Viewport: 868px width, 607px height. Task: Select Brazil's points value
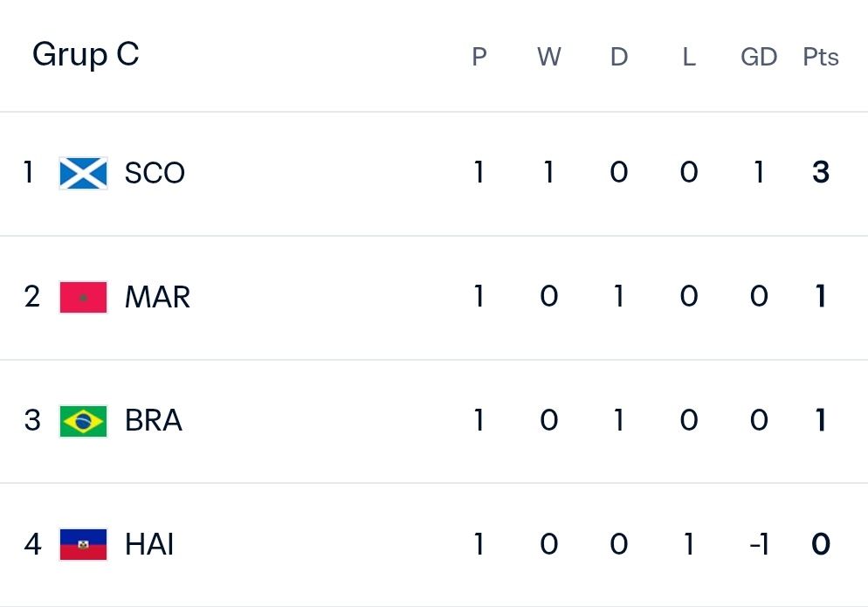coord(821,420)
